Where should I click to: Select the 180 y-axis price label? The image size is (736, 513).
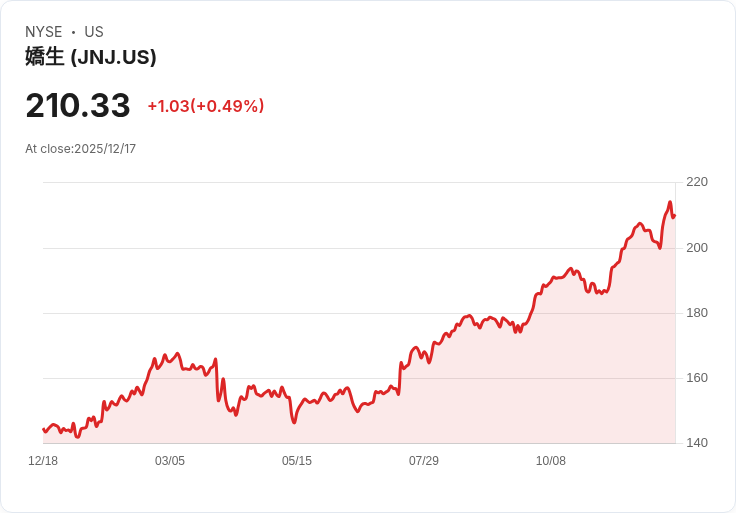(697, 313)
